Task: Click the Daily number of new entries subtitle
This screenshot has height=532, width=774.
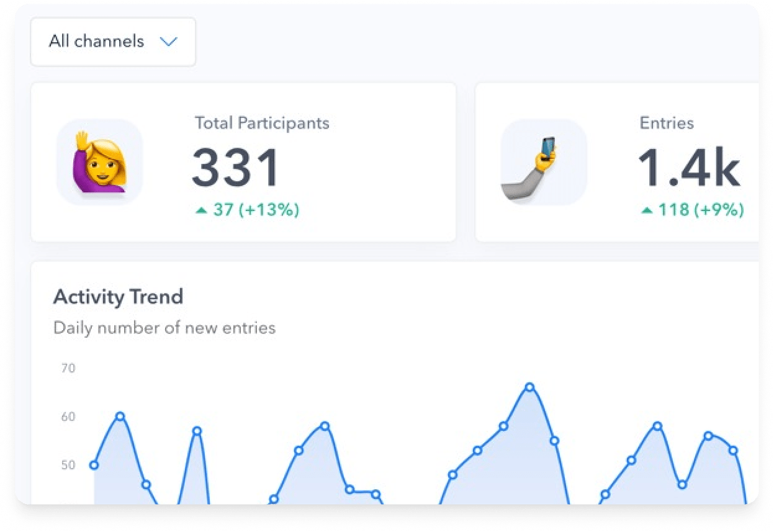Action: click(x=164, y=328)
